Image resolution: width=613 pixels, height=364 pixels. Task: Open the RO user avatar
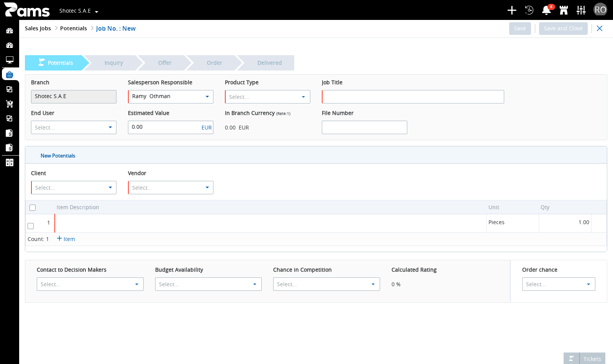600,10
